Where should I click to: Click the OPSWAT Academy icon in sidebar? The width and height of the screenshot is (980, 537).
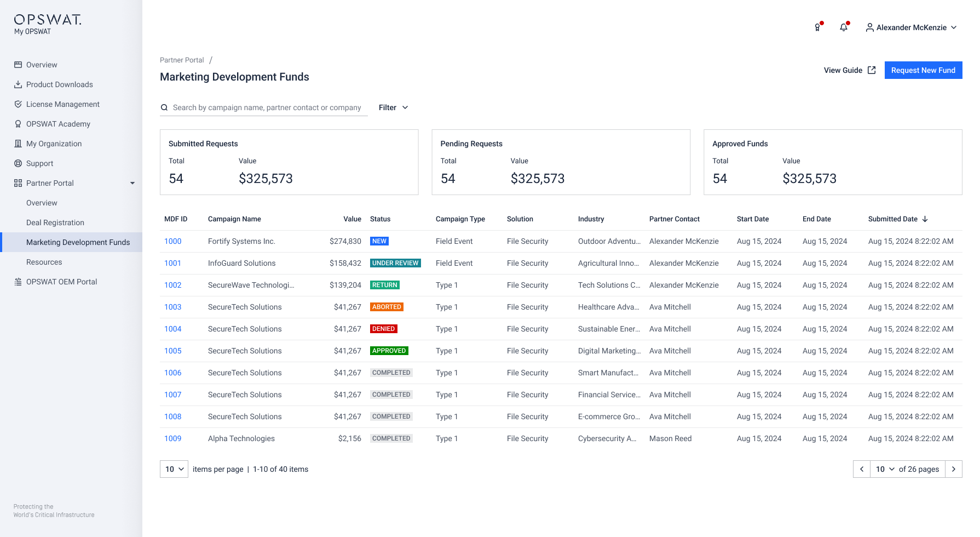coord(18,124)
